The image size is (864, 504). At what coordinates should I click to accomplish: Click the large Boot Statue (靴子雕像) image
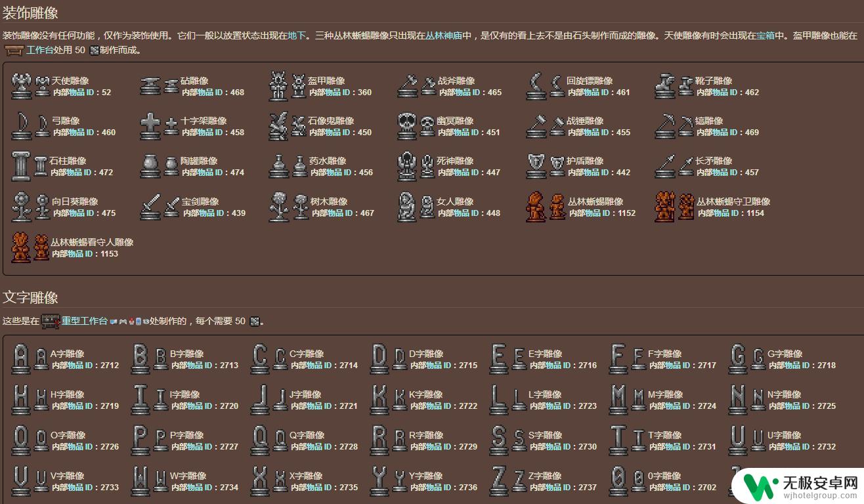(x=665, y=86)
